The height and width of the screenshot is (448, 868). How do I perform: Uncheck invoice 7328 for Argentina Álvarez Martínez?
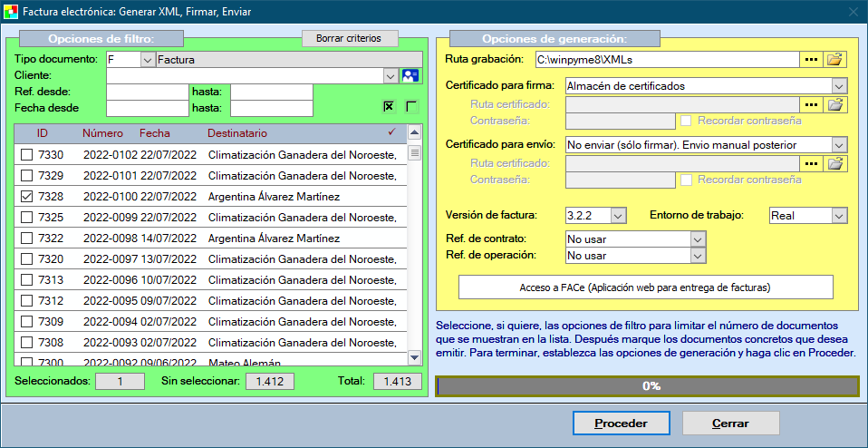pyautogui.click(x=27, y=197)
